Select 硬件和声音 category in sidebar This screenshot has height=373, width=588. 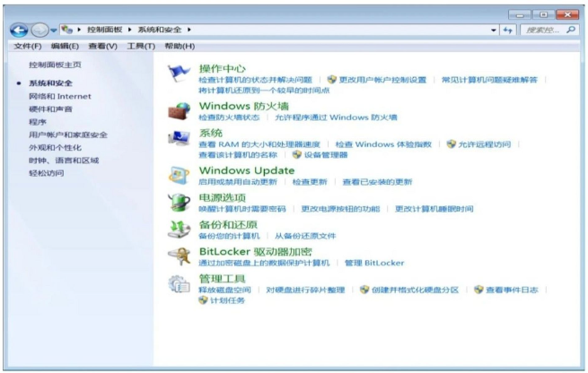[50, 109]
